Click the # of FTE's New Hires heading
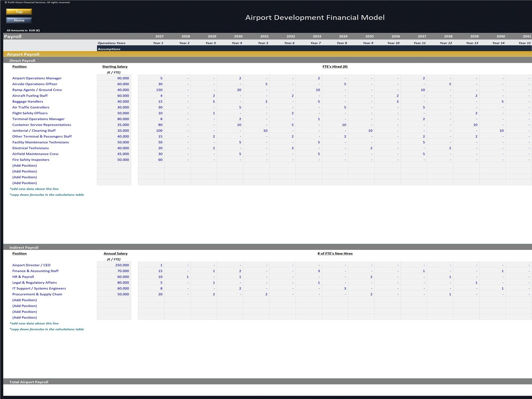This screenshot has width=532, height=399. 335,253
